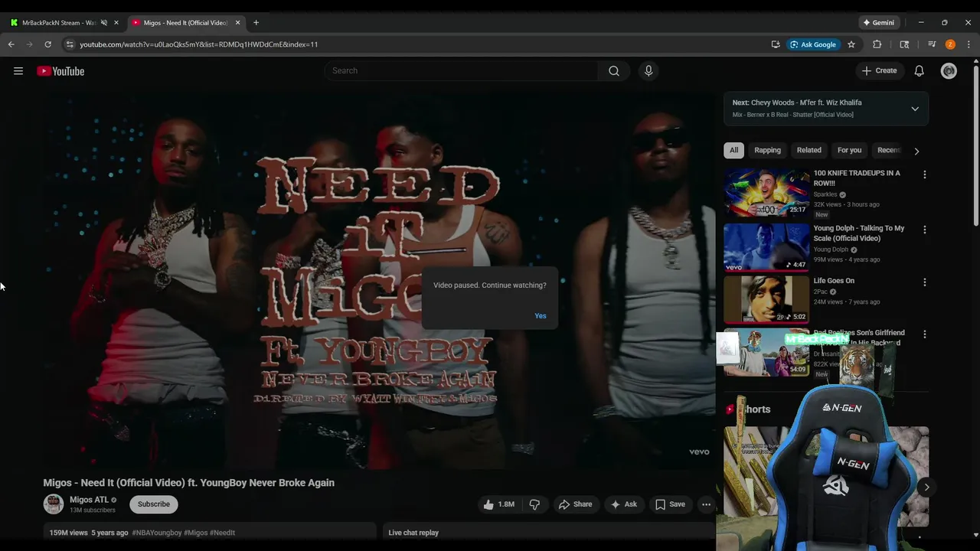Bookmark this page with star icon

point(851,44)
